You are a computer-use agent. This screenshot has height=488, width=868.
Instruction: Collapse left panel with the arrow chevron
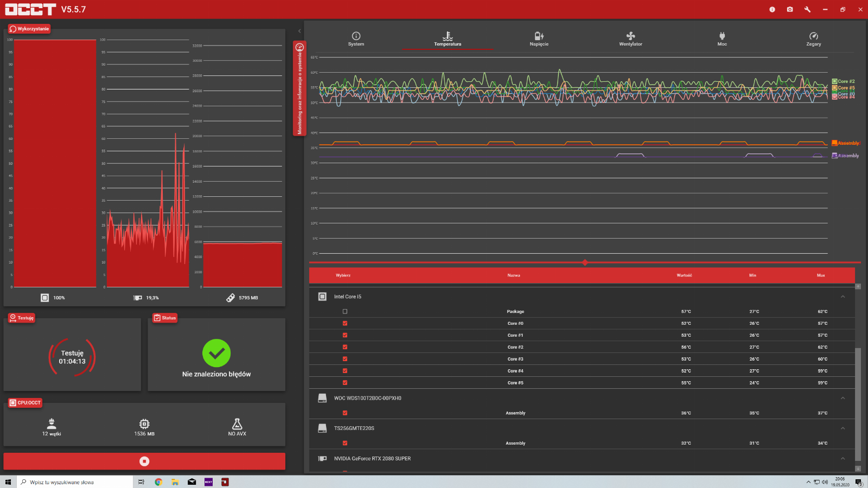pos(299,31)
